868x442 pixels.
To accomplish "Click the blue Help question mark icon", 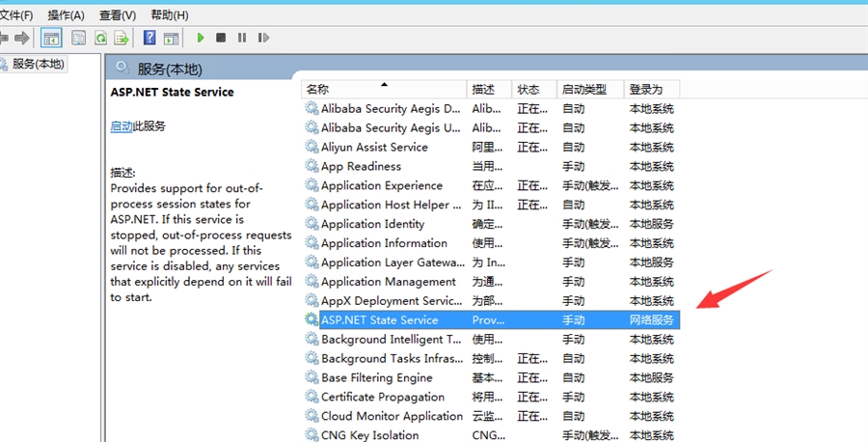I will tap(149, 38).
